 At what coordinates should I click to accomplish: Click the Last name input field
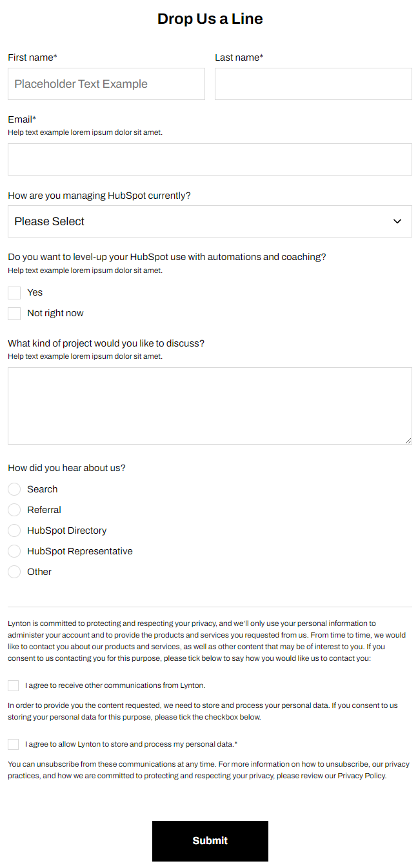pos(313,84)
